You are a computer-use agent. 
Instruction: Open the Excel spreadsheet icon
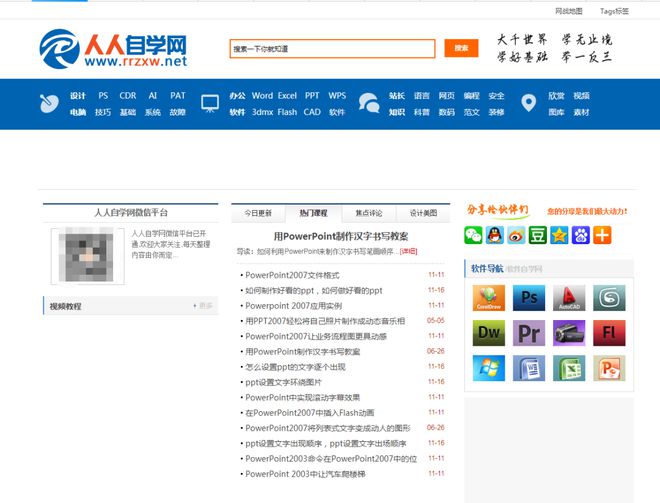click(569, 368)
